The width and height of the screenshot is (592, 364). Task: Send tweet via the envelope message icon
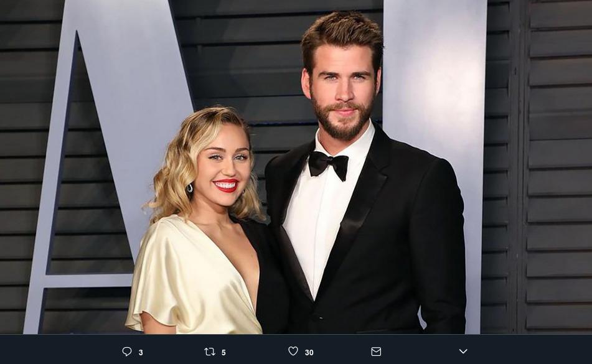click(376, 352)
